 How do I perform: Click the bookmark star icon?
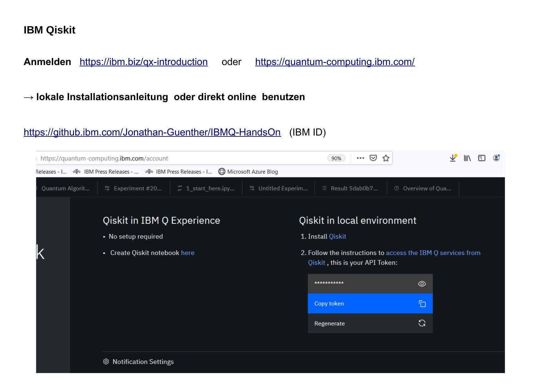pos(386,158)
